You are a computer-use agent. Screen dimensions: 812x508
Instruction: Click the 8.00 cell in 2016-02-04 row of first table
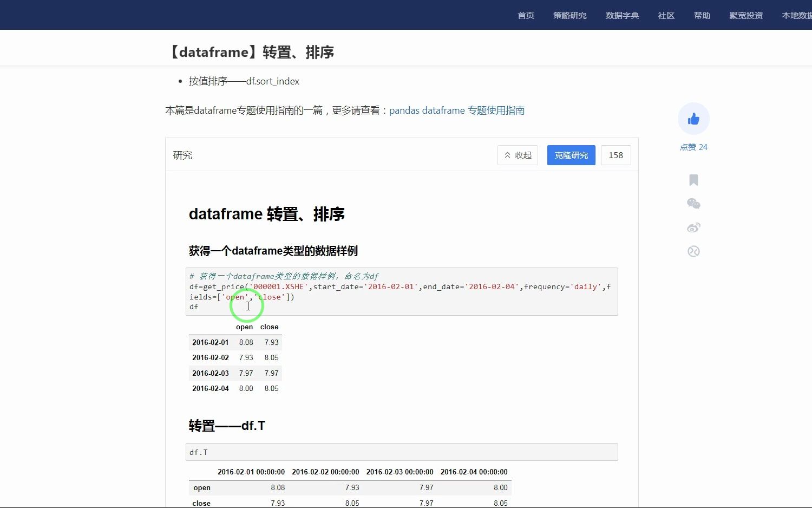coord(246,388)
